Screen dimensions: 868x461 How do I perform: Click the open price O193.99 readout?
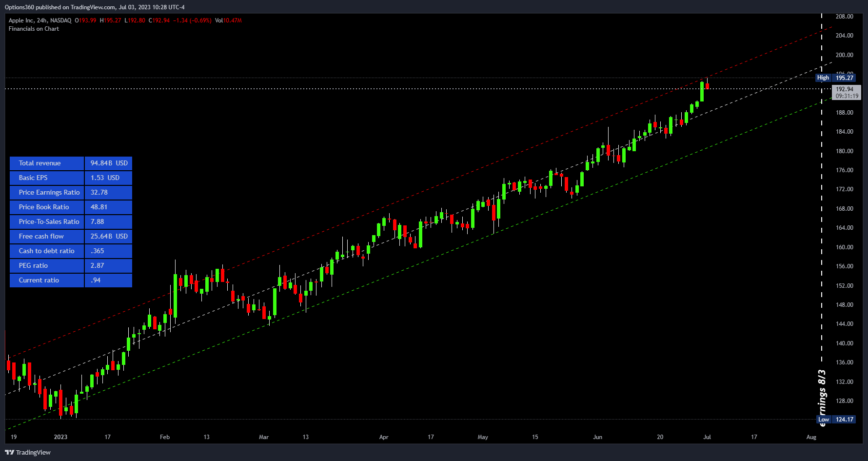pos(85,20)
